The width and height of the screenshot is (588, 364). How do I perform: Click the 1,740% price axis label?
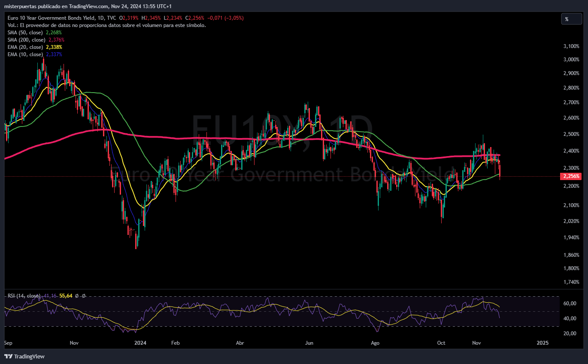coord(570,282)
